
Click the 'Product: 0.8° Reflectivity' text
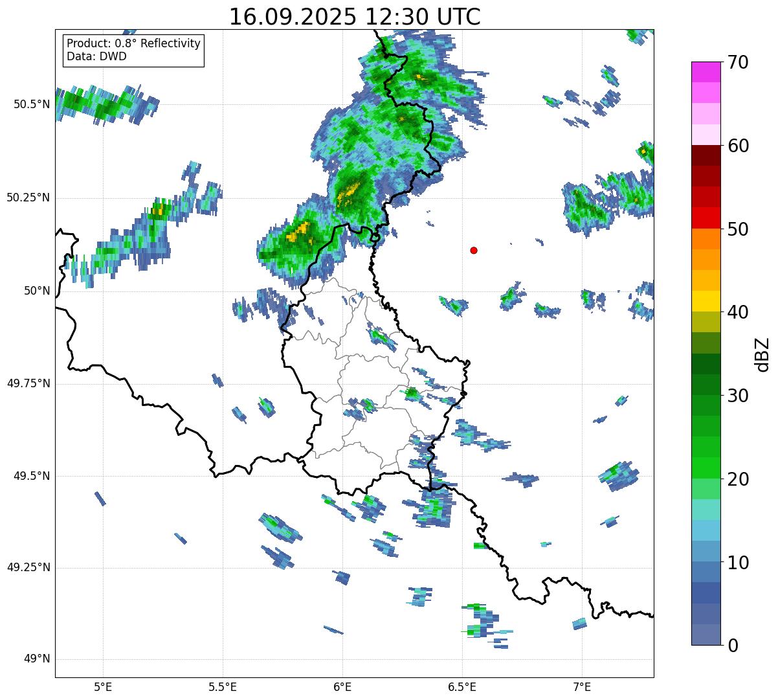133,43
